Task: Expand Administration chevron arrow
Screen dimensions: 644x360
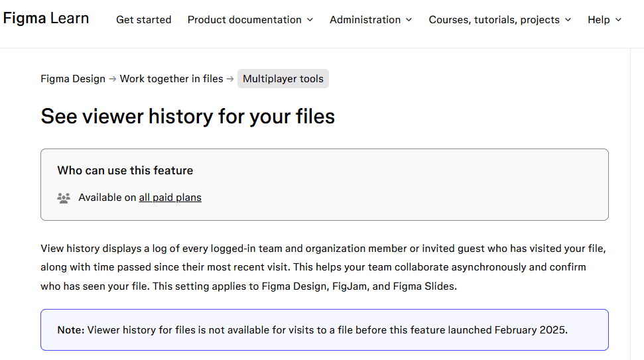Action: [x=409, y=20]
